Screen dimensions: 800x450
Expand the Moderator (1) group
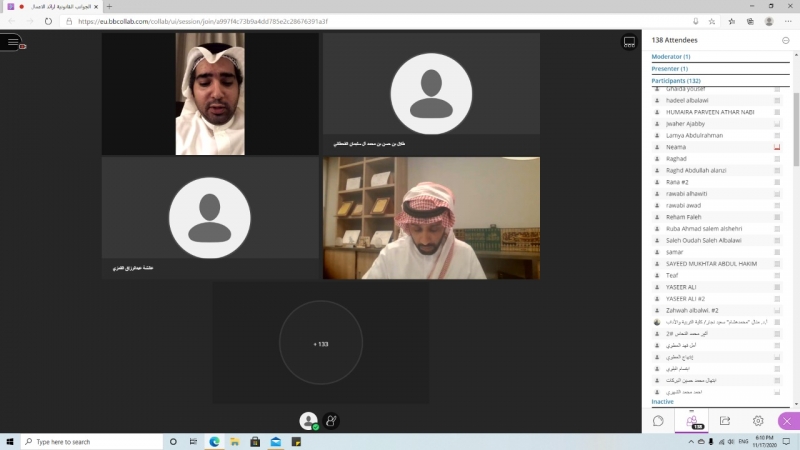point(671,57)
